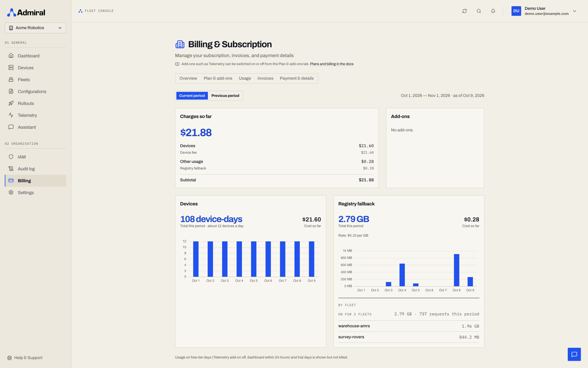
Task: Switch to the Usage tab
Action: [x=245, y=78]
